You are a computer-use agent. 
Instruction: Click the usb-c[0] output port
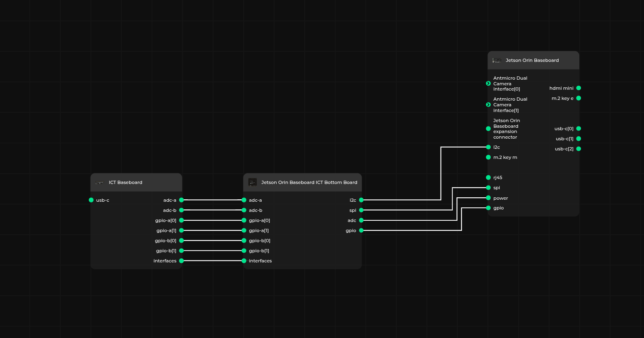pyautogui.click(x=578, y=129)
